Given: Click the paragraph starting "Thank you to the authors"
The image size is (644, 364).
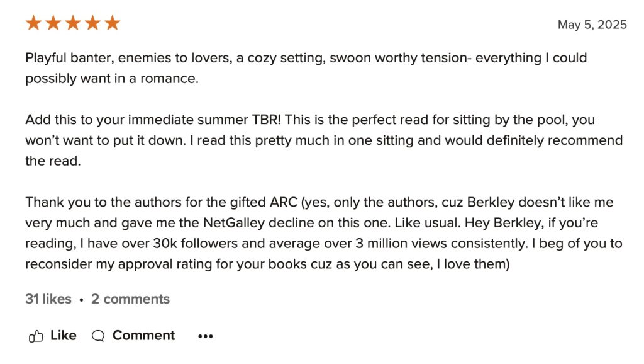Looking at the screenshot, I should pos(321,233).
